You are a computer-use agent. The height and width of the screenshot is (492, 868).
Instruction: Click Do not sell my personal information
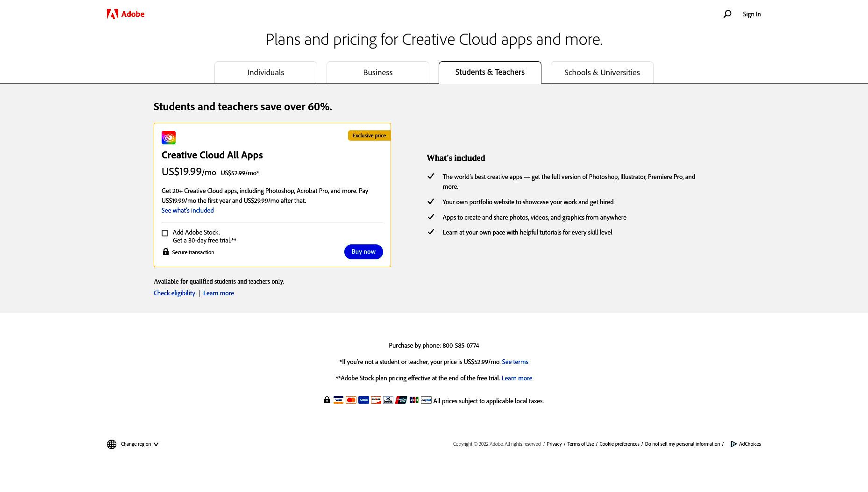coord(683,444)
